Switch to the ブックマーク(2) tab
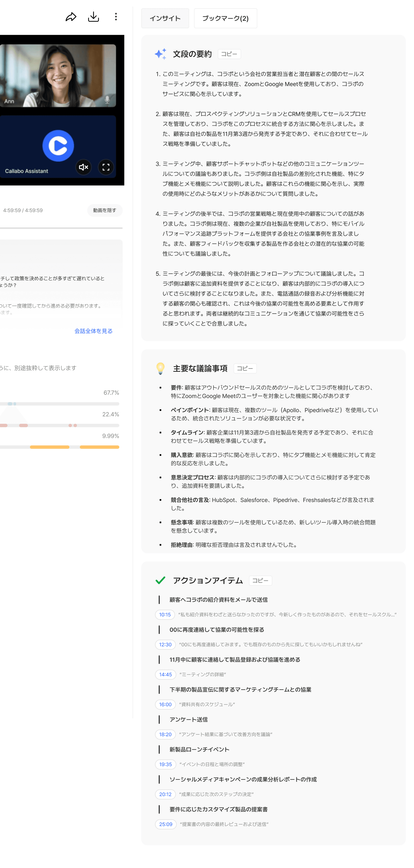The width and height of the screenshot is (414, 868). click(x=225, y=18)
